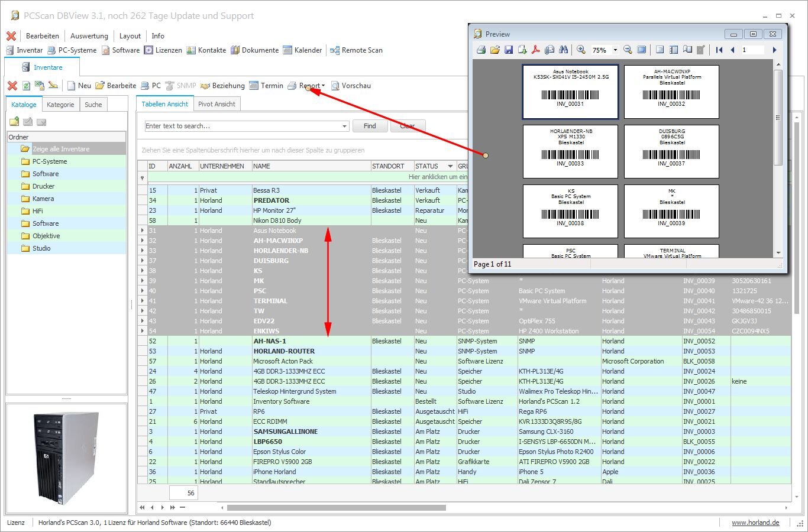Click the search text input field
Viewport: 808px width, 532px height.
pyautogui.click(x=243, y=126)
